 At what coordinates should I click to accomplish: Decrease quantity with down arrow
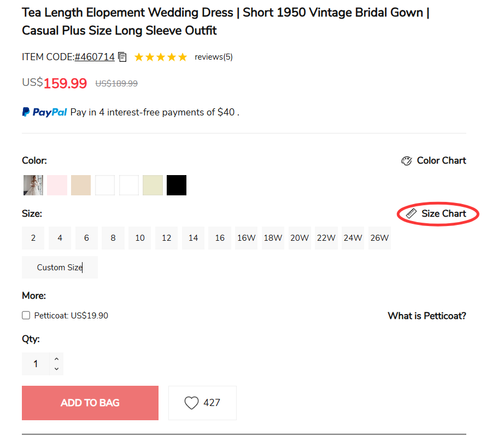point(56,369)
